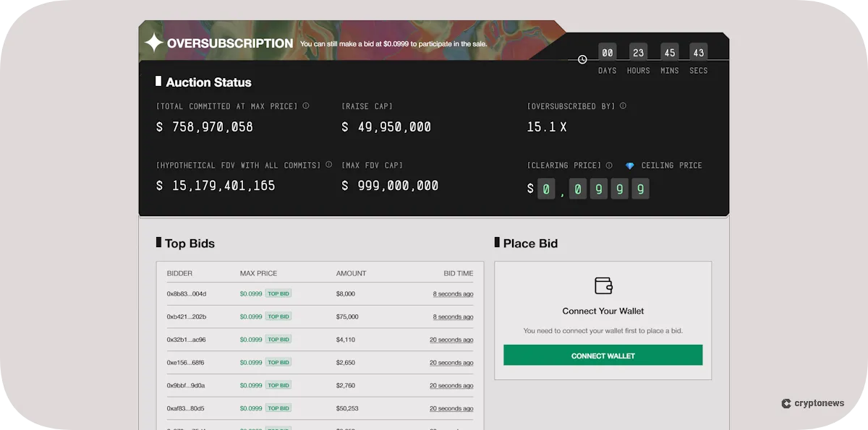
Task: Click the clock icon beside the countdown timer
Action: 582,59
